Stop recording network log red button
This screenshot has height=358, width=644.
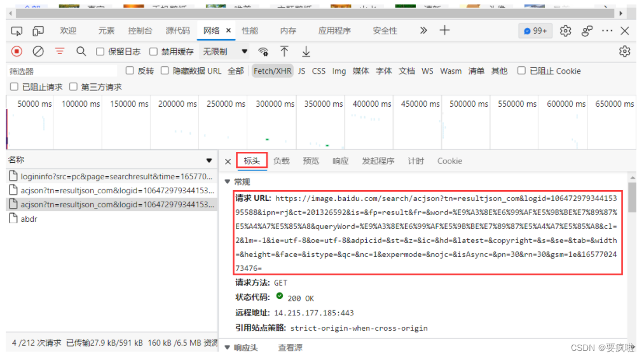pos(17,52)
